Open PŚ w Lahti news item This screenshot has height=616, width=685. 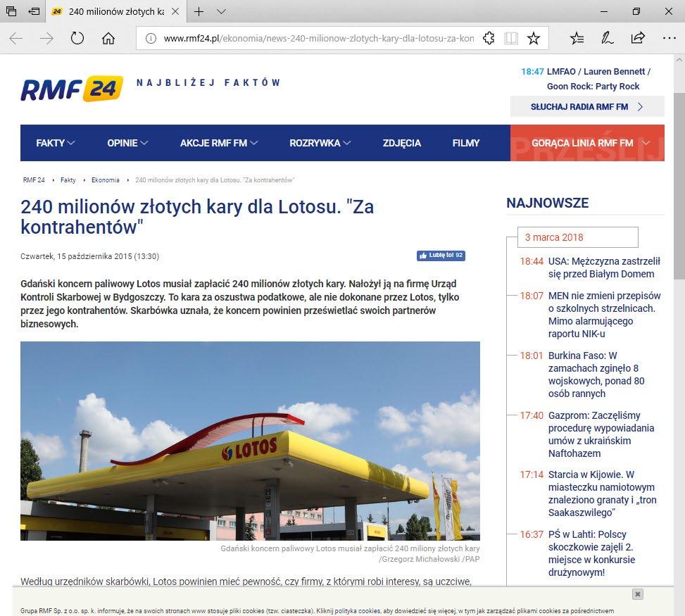[591, 553]
